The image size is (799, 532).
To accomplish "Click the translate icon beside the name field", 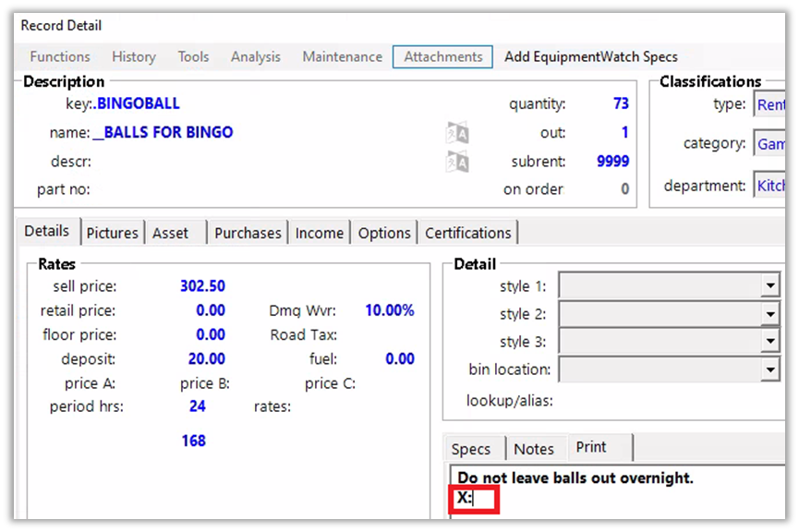I will tap(457, 133).
